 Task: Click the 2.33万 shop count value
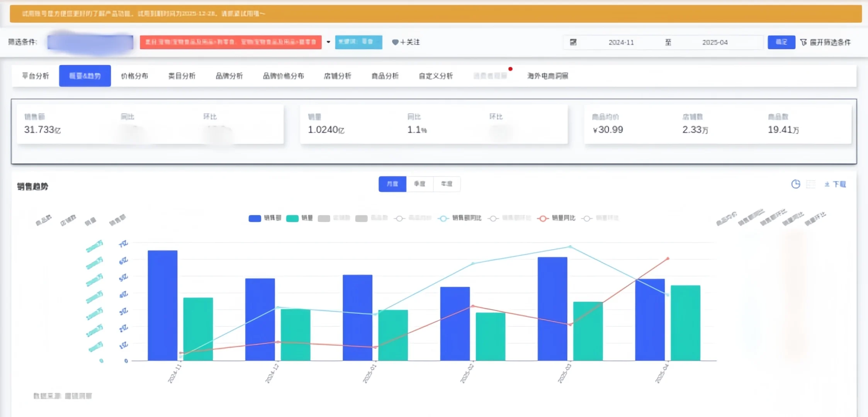695,130
